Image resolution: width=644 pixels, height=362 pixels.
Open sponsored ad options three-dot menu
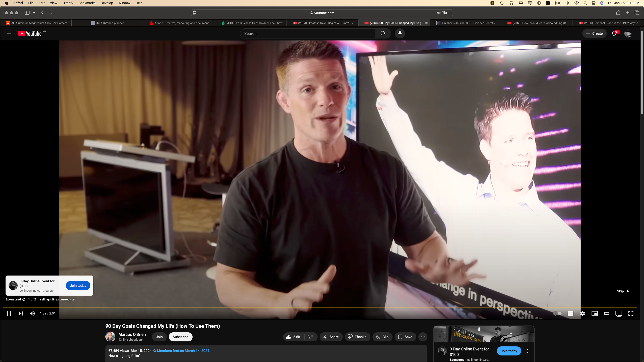click(528, 351)
